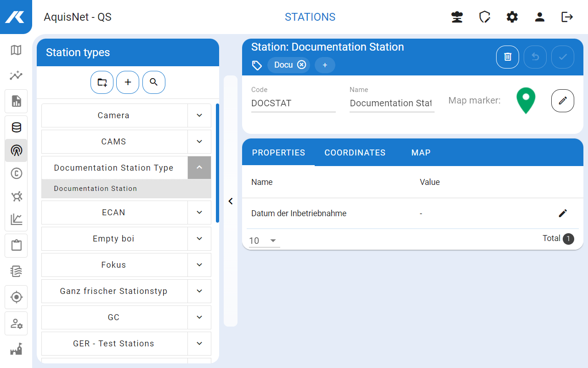The width and height of the screenshot is (588, 368).
Task: Switch to the MAP tab
Action: [x=421, y=153]
